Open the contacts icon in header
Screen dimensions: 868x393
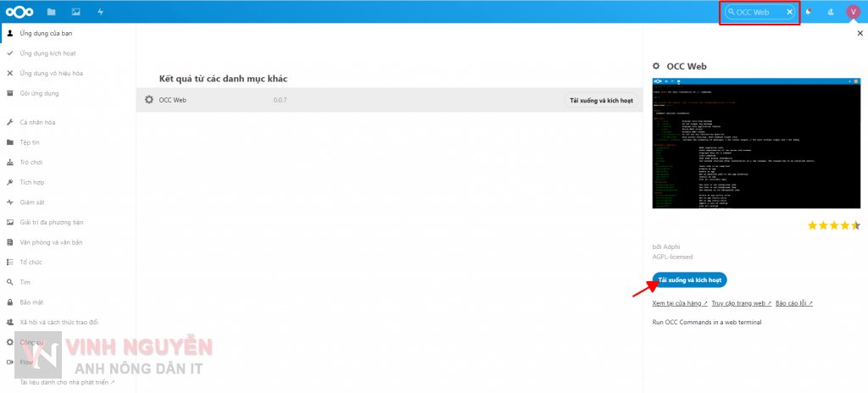830,12
